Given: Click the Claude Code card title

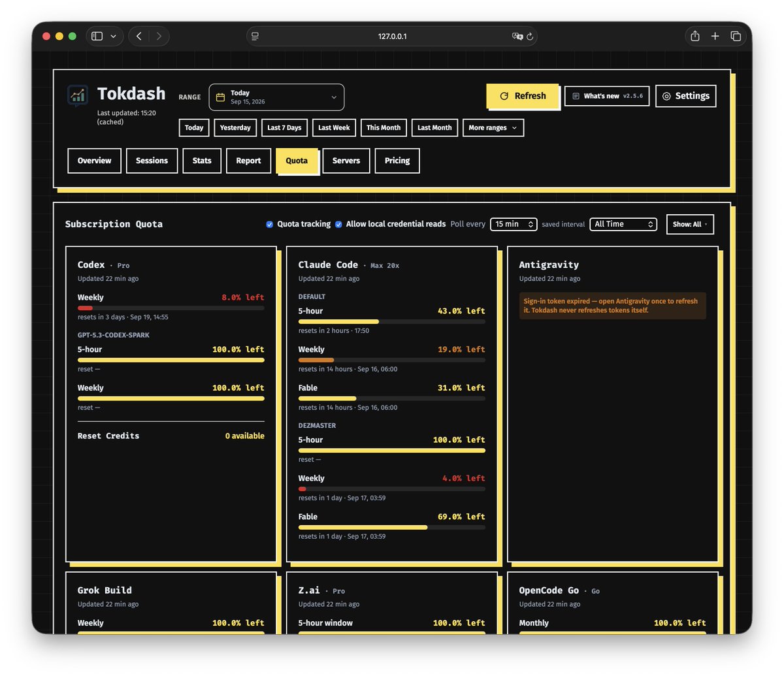Looking at the screenshot, I should coord(328,265).
